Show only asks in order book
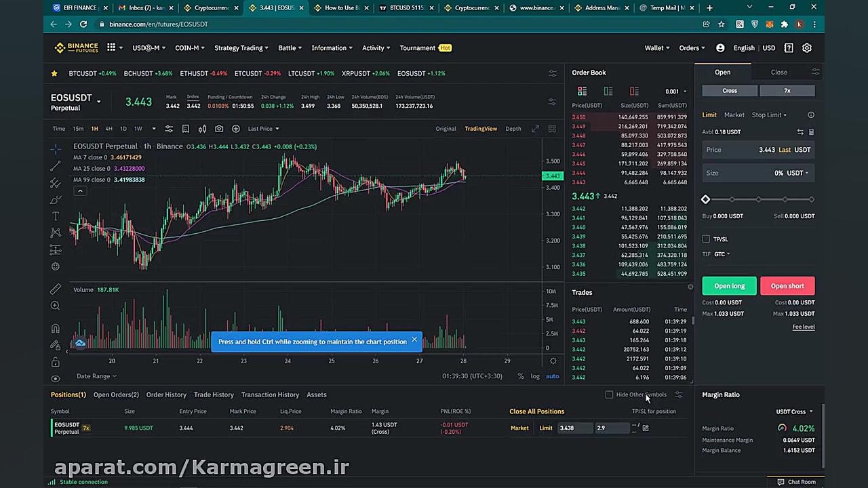The image size is (868, 488). pos(634,91)
